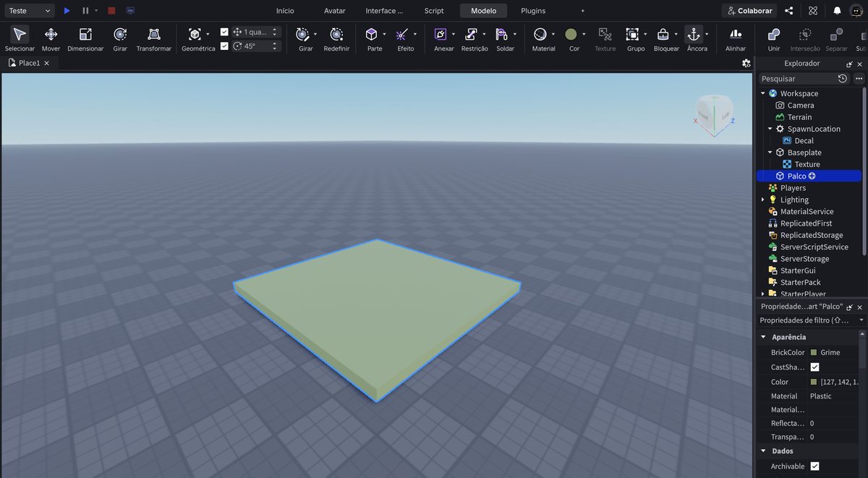Select the Place1 document tab
The height and width of the screenshot is (478, 868).
[29, 63]
